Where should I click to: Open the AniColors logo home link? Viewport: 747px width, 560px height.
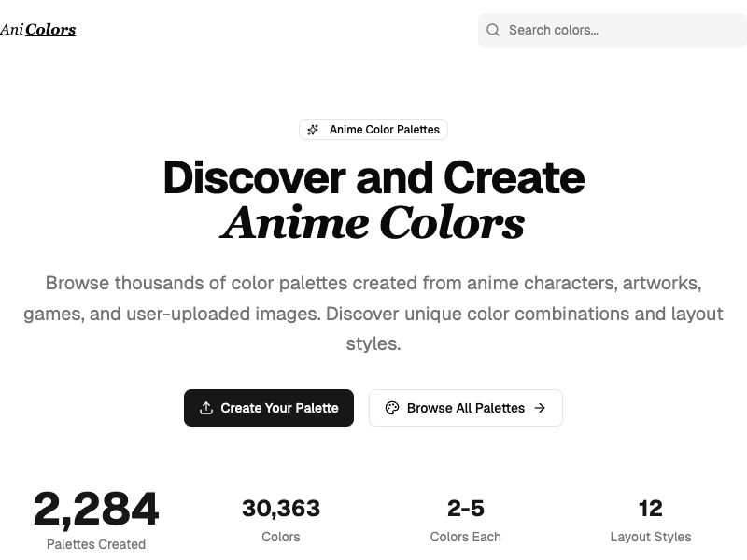click(x=38, y=30)
